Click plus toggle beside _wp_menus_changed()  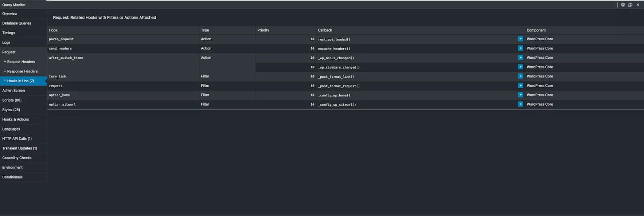pos(520,58)
